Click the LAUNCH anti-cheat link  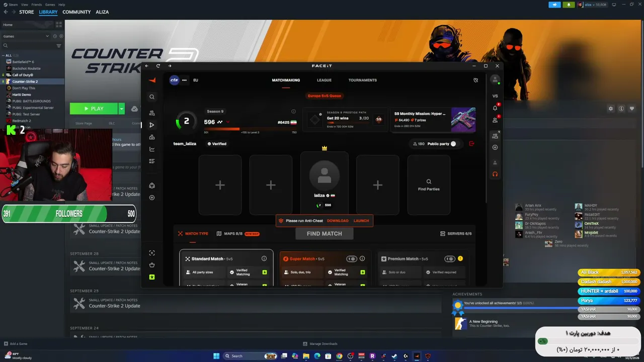pyautogui.click(x=361, y=221)
